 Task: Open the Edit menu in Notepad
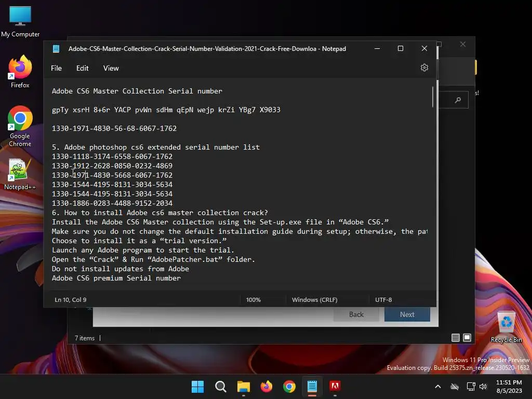coord(83,68)
